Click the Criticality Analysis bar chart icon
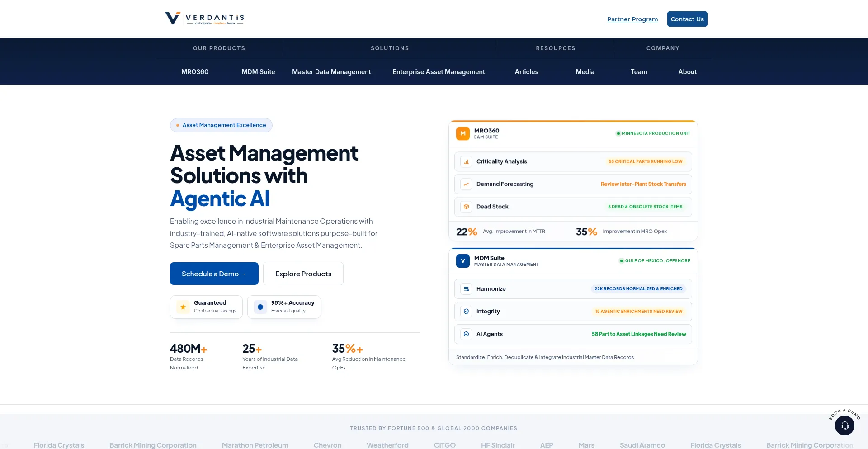This screenshot has width=868, height=449. tap(466, 161)
